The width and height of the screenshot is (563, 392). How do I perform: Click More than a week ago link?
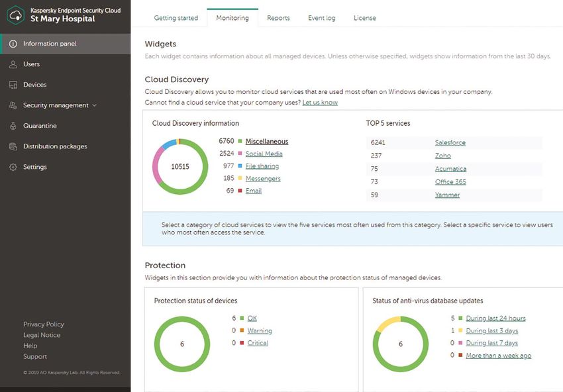pyautogui.click(x=498, y=356)
